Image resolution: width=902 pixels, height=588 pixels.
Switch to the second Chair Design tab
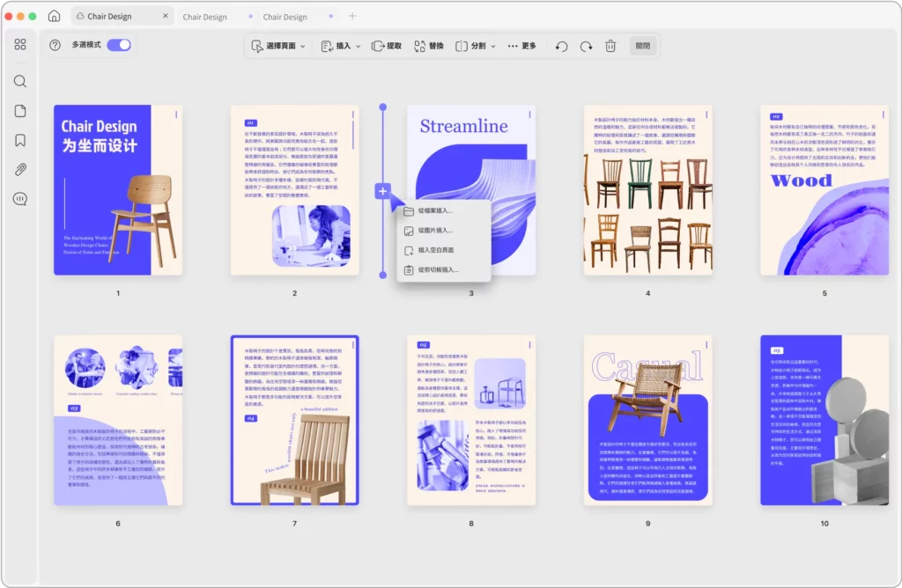pos(204,17)
